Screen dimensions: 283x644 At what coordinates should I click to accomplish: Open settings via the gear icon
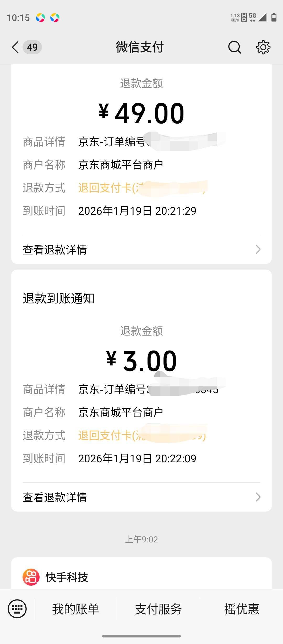pos(263,47)
